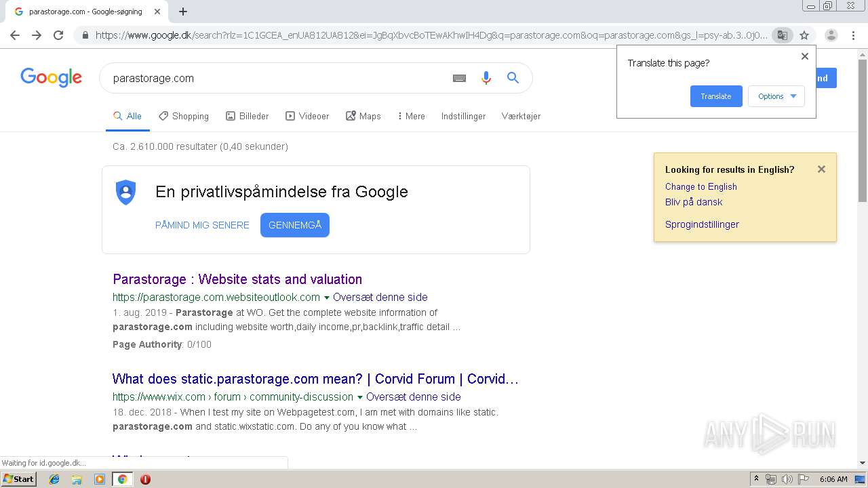Click the magnifier search button
The width and height of the screenshot is (868, 488).
(x=513, y=78)
